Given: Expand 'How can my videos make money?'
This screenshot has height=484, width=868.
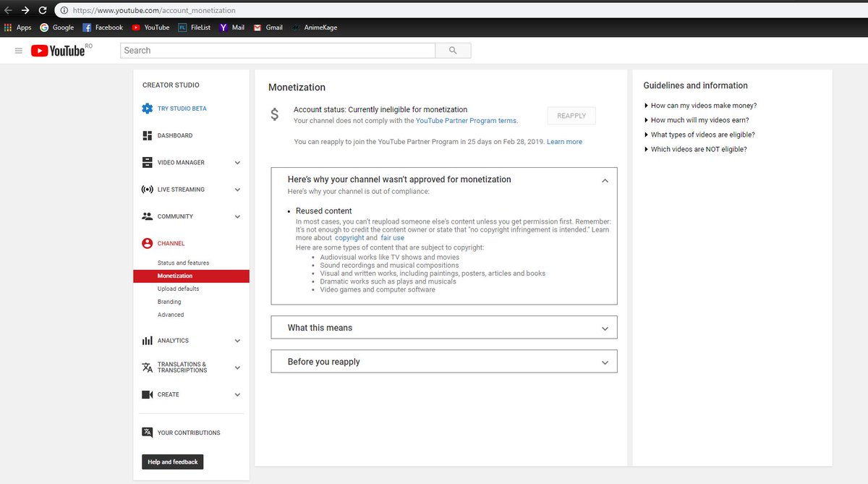Looking at the screenshot, I should click(700, 106).
